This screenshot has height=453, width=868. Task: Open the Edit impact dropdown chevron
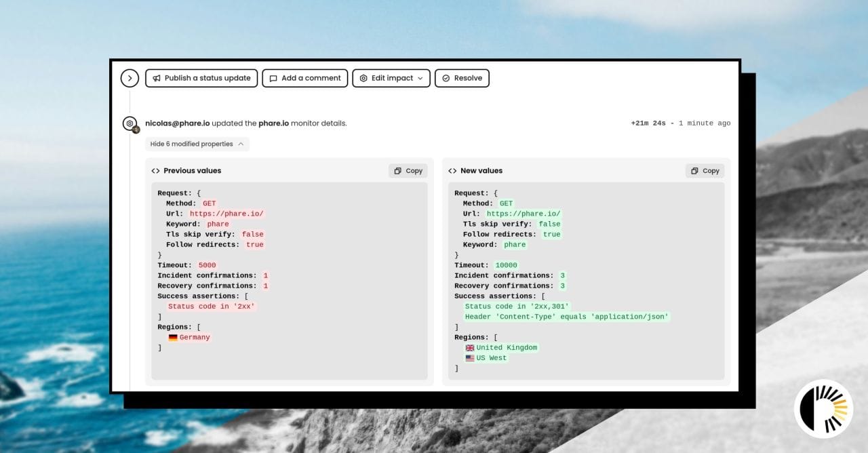[420, 78]
